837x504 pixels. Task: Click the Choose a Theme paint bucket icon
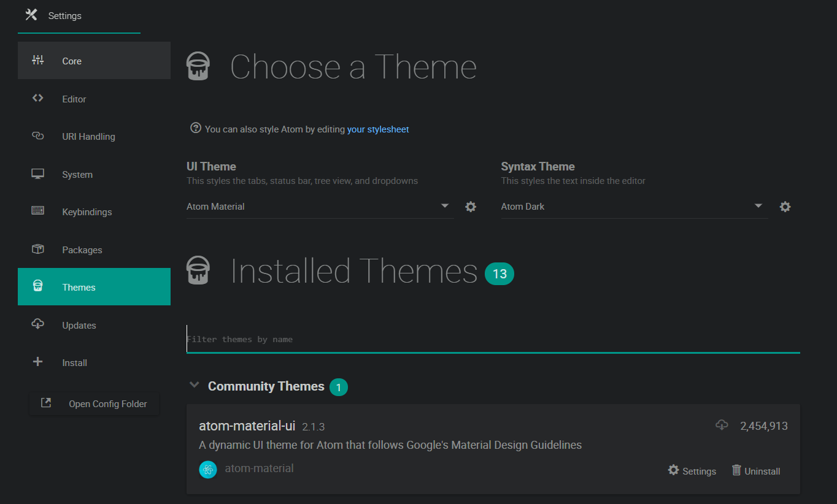[198, 66]
